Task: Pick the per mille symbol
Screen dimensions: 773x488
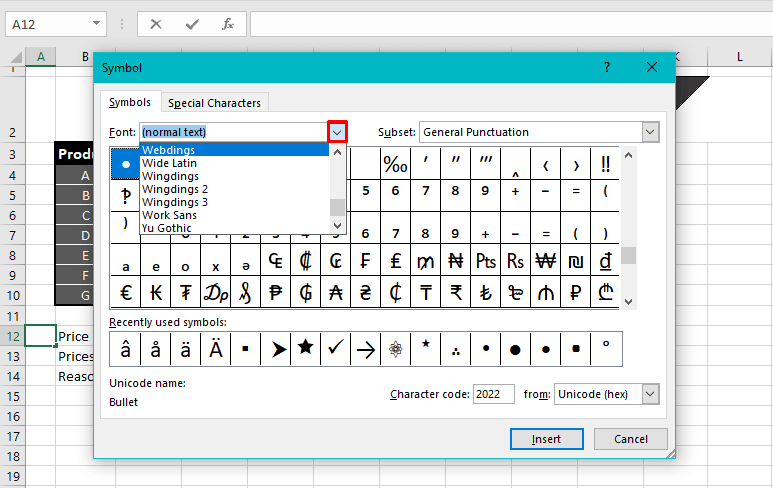Action: tap(395, 164)
